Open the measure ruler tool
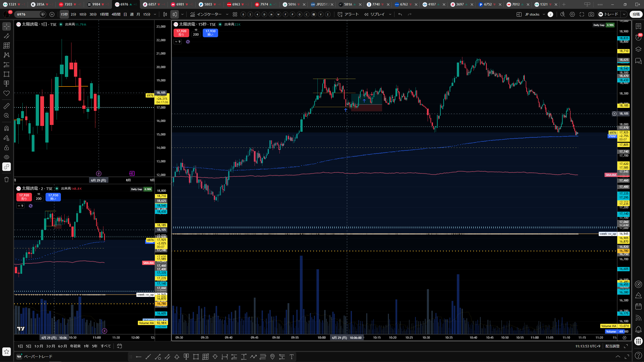Image resolution: width=644 pixels, height=362 pixels. coord(7,106)
